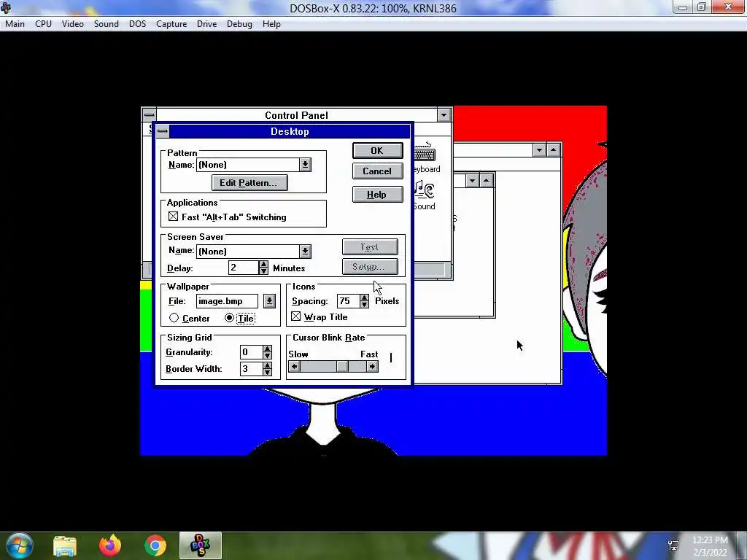Open the Help menu in DOSBox-X
Image resolution: width=747 pixels, height=560 pixels.
pyautogui.click(x=271, y=24)
